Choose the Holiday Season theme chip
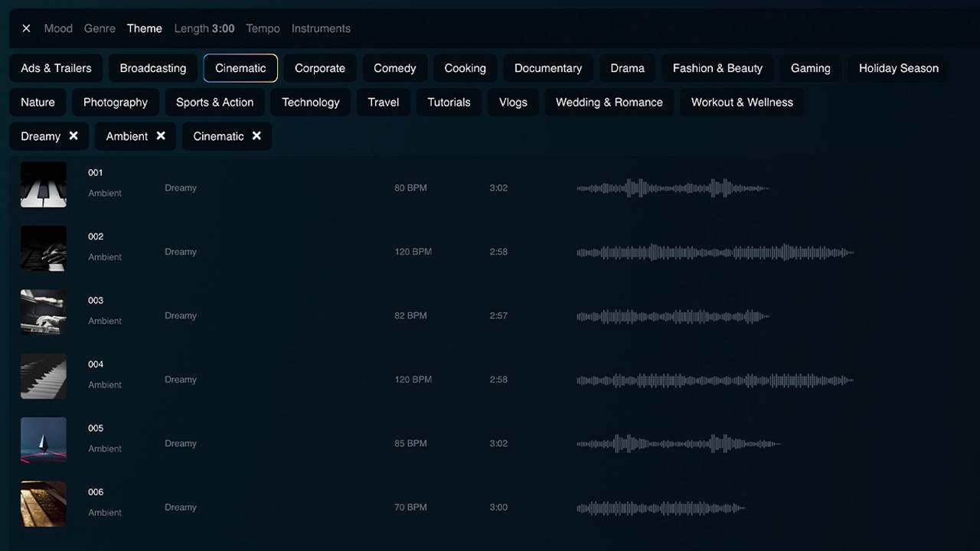Image resolution: width=980 pixels, height=551 pixels. pyautogui.click(x=899, y=68)
